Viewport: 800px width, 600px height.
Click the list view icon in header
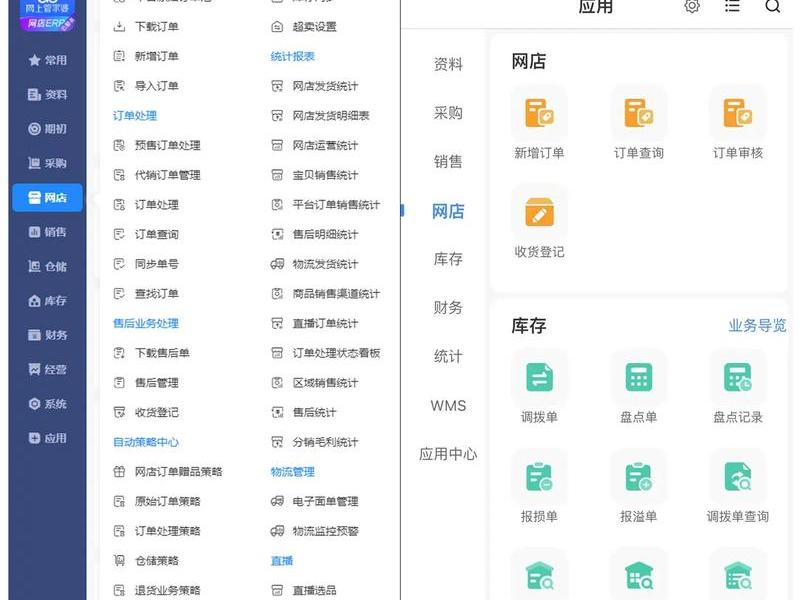[x=732, y=6]
